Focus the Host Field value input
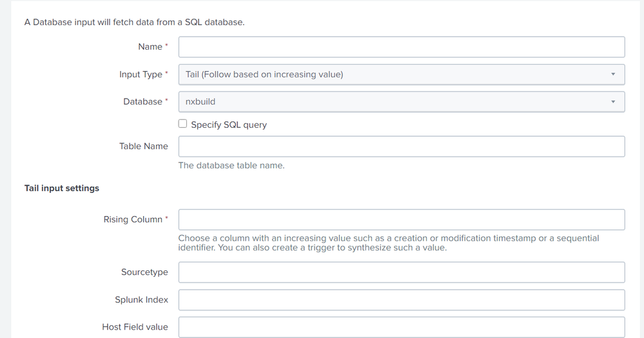 pos(401,327)
